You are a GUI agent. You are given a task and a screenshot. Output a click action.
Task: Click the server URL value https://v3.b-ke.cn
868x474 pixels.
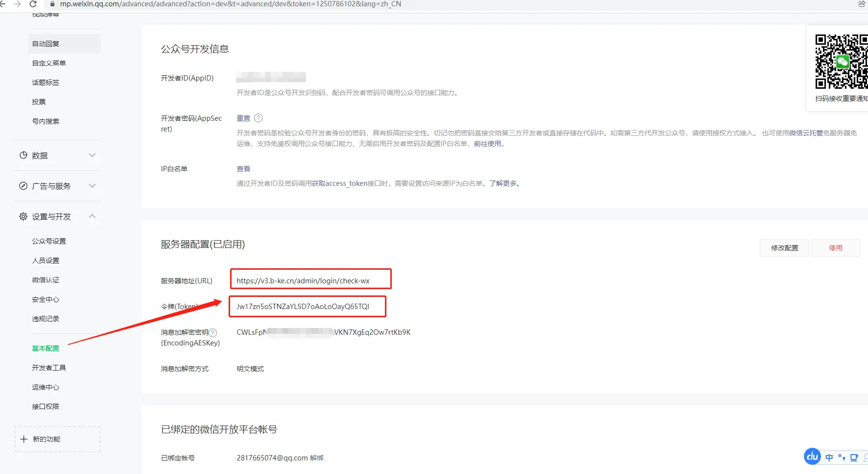303,281
